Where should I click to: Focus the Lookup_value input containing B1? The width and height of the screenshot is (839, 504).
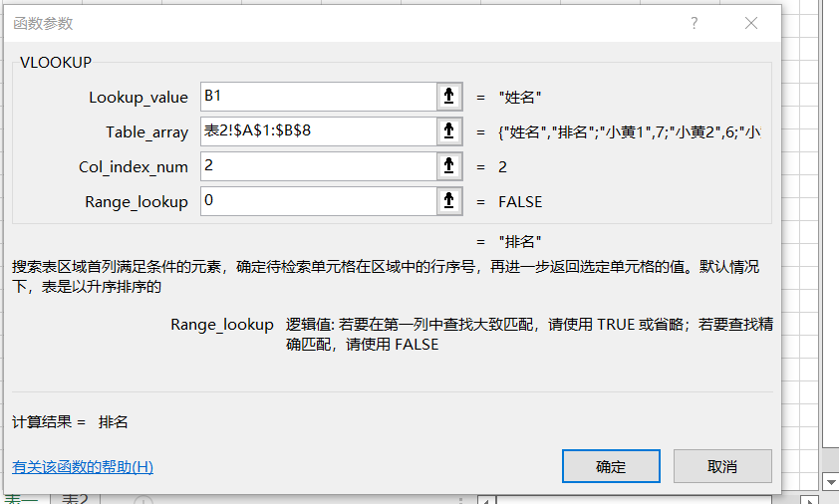coord(319,97)
